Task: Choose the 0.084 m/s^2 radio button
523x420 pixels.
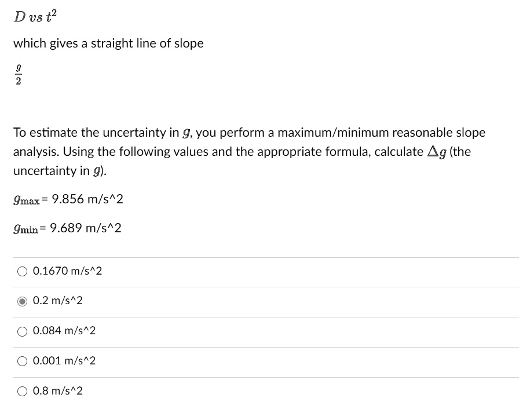Action: click(22, 331)
